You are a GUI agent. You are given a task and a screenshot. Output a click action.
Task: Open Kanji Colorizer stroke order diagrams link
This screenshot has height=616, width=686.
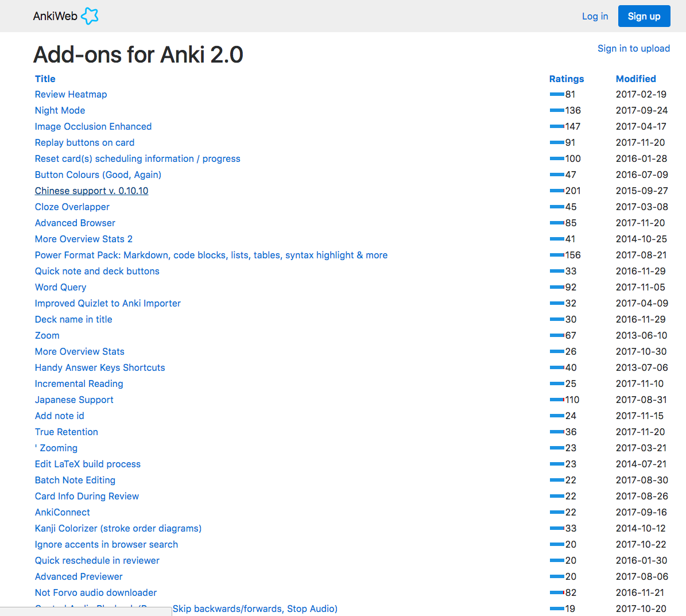coord(118,528)
